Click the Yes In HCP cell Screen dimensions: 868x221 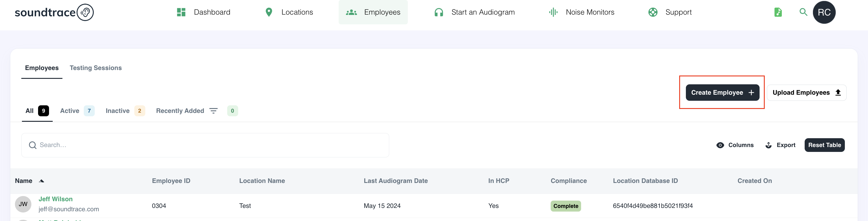click(x=493, y=206)
